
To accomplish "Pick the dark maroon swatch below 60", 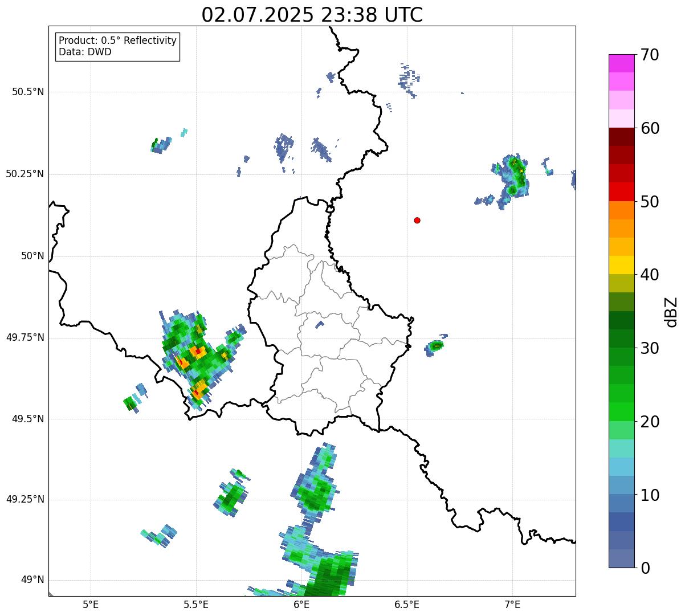I will pyautogui.click(x=622, y=137).
